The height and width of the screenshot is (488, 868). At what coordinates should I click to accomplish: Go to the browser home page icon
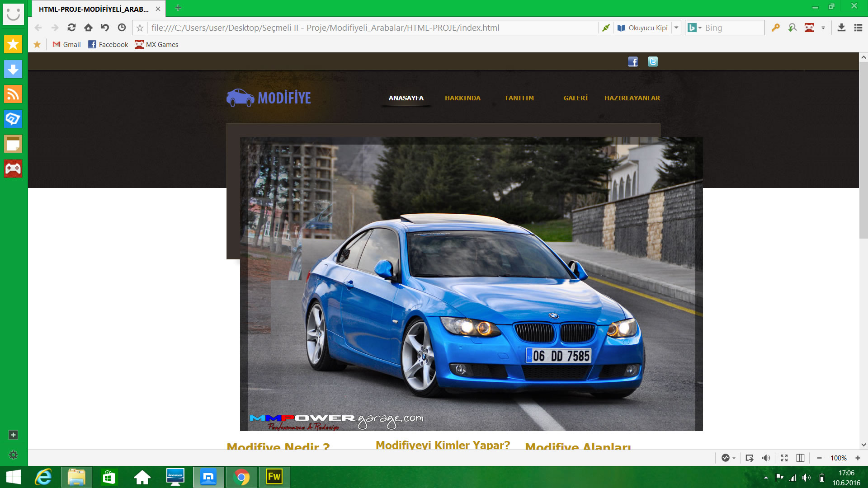(88, 28)
